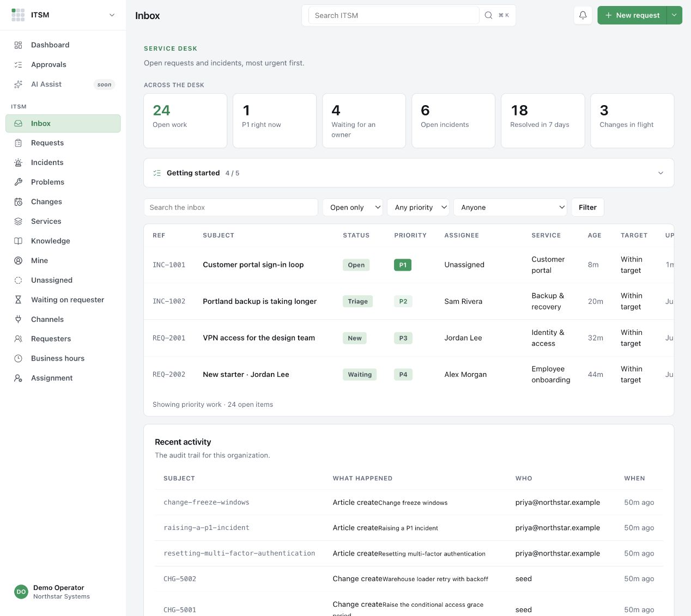Screen dimensions: 691x616
Task: Click the Filter button
Action: (587, 208)
